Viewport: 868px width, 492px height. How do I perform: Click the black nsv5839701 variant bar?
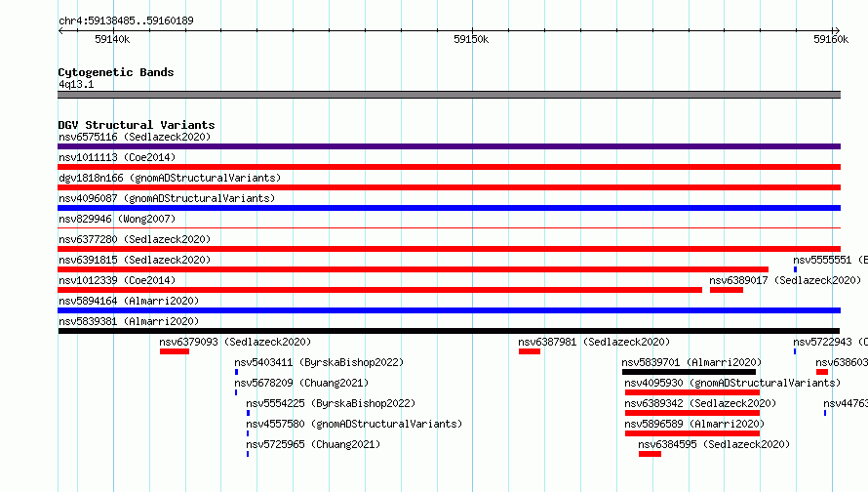tap(690, 372)
